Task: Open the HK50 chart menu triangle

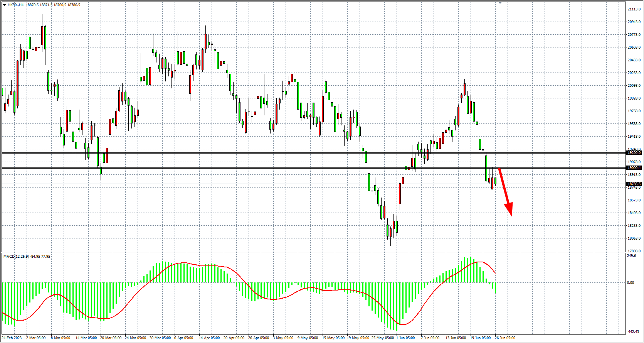Action: [x=4, y=5]
